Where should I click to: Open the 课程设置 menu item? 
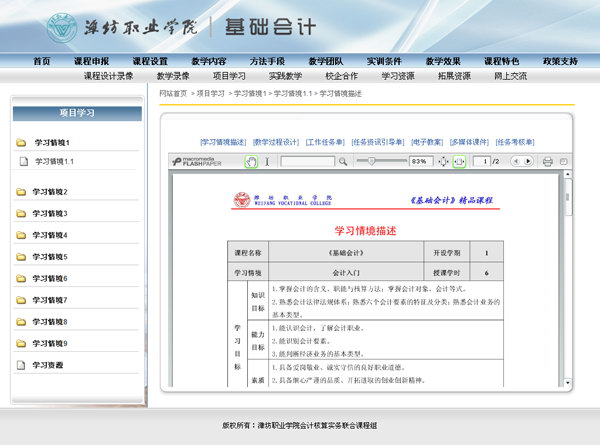pos(150,61)
